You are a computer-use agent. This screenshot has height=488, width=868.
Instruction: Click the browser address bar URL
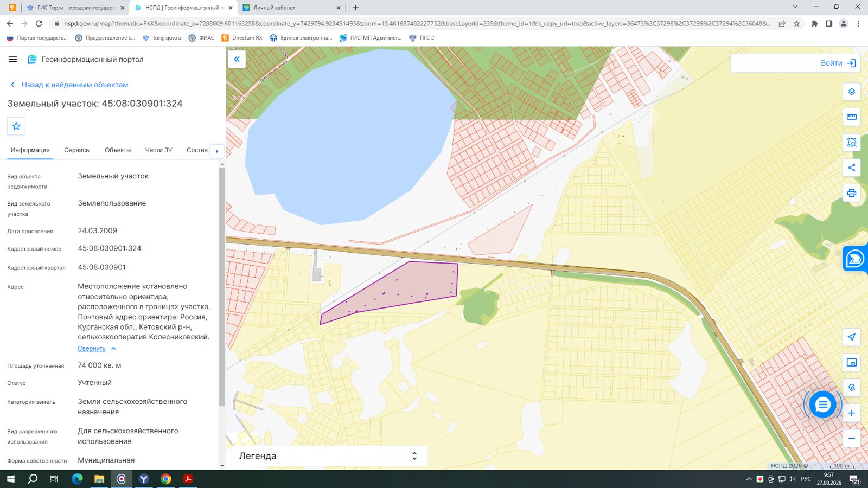[418, 23]
